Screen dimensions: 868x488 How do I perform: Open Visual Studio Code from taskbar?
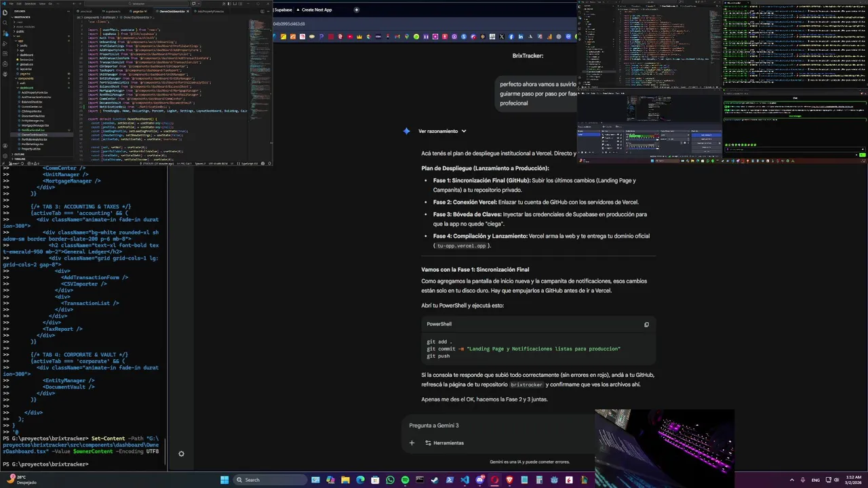[x=465, y=480]
